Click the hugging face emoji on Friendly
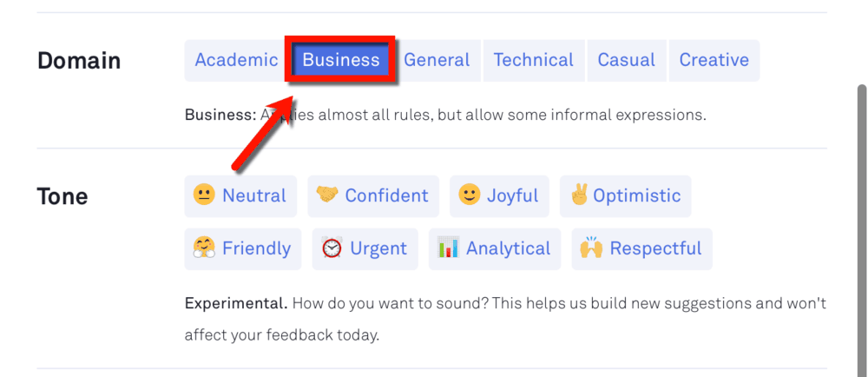868x377 pixels. click(x=204, y=248)
